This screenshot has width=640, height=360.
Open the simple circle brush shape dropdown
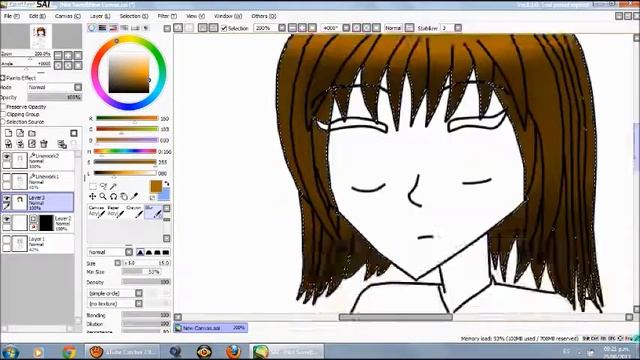(x=139, y=293)
